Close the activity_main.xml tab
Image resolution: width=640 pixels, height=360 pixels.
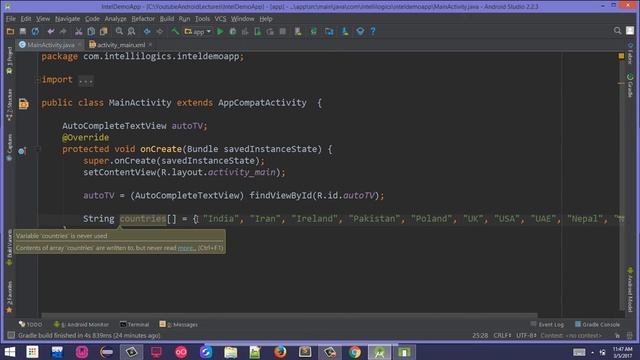click(x=151, y=44)
